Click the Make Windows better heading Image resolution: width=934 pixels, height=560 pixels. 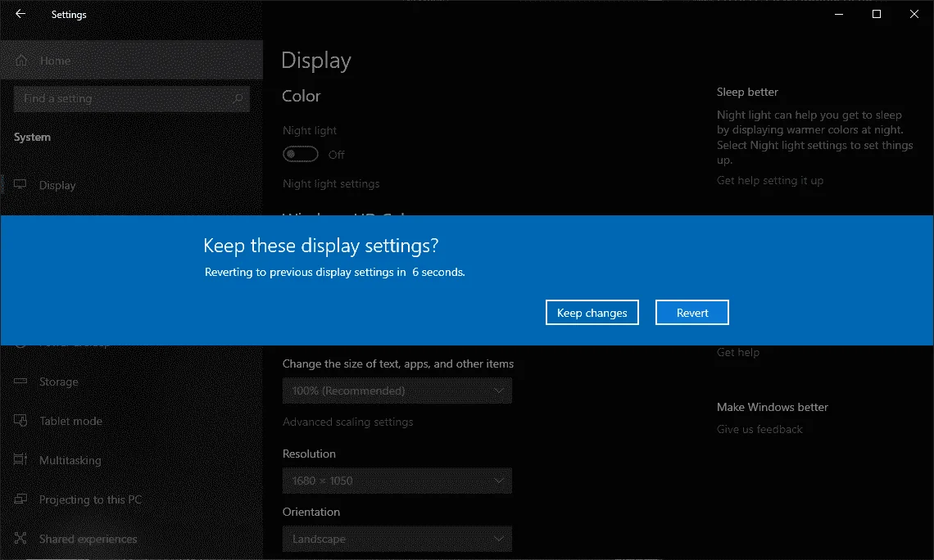773,407
